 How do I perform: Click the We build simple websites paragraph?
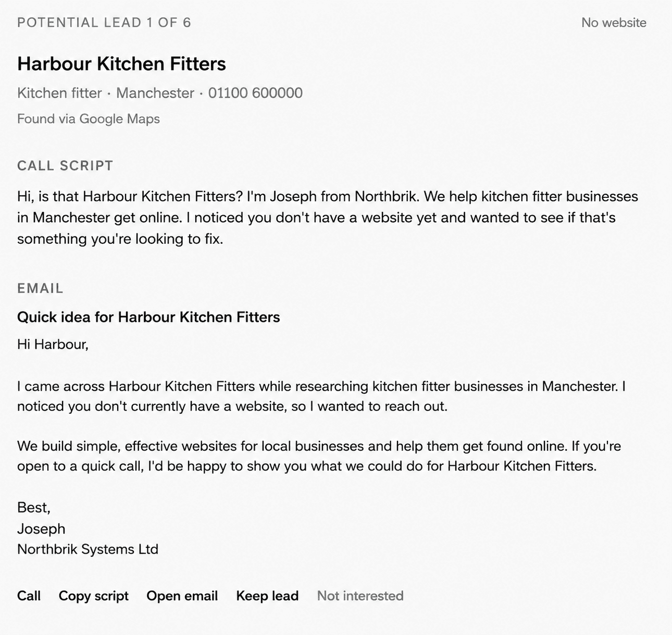(319, 456)
